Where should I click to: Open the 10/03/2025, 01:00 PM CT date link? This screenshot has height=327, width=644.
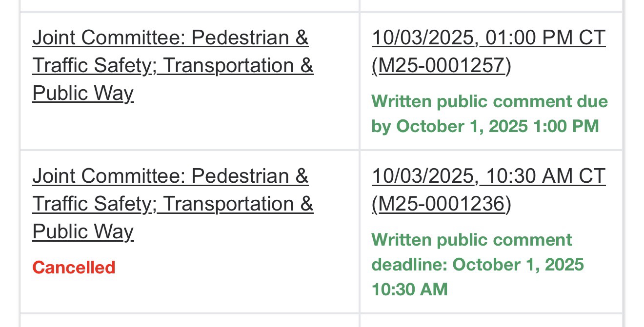pos(488,38)
